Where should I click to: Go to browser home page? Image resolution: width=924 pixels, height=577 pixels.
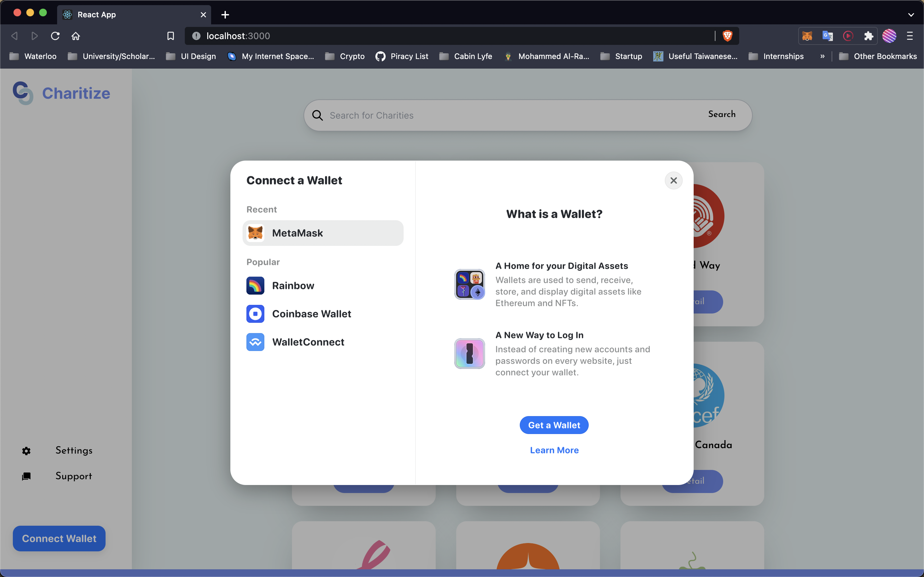(x=76, y=36)
